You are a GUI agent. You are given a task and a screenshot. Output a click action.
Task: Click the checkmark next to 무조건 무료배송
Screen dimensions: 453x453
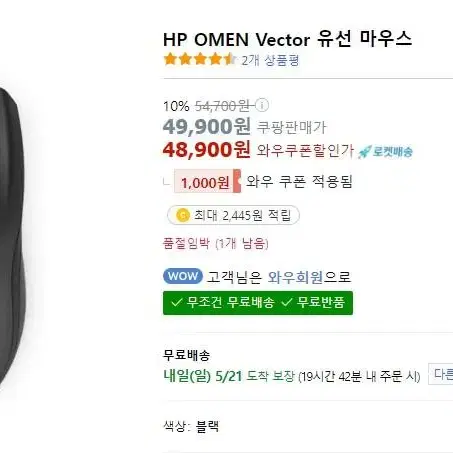(176, 303)
